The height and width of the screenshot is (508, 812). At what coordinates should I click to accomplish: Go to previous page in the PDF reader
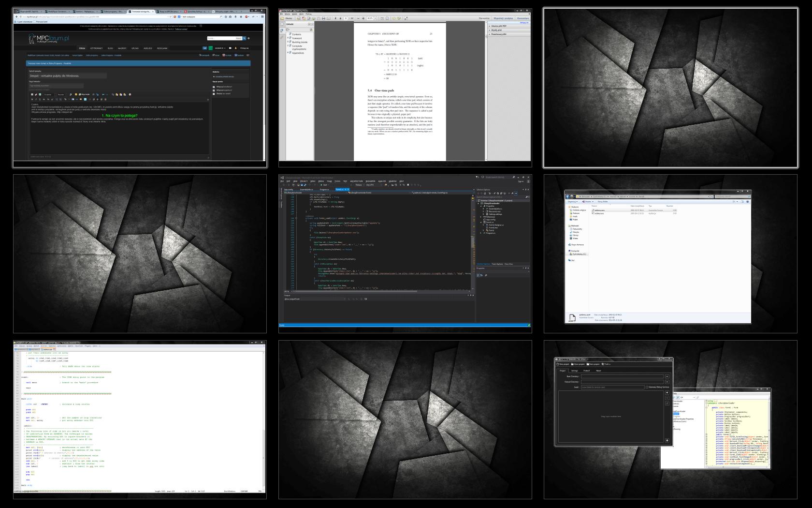(336, 18)
